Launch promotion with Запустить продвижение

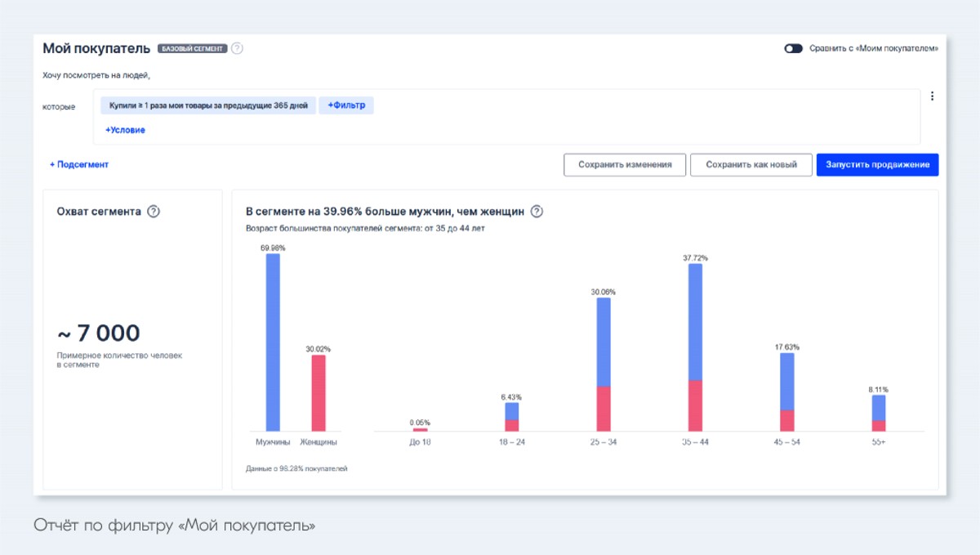coord(878,164)
